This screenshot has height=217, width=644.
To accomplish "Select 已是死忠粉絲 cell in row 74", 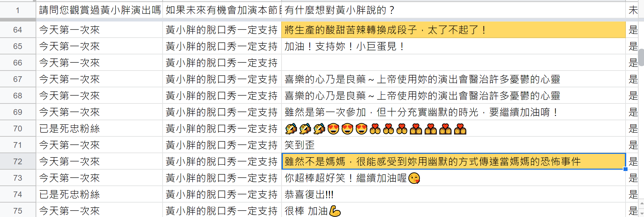I will 99,194.
